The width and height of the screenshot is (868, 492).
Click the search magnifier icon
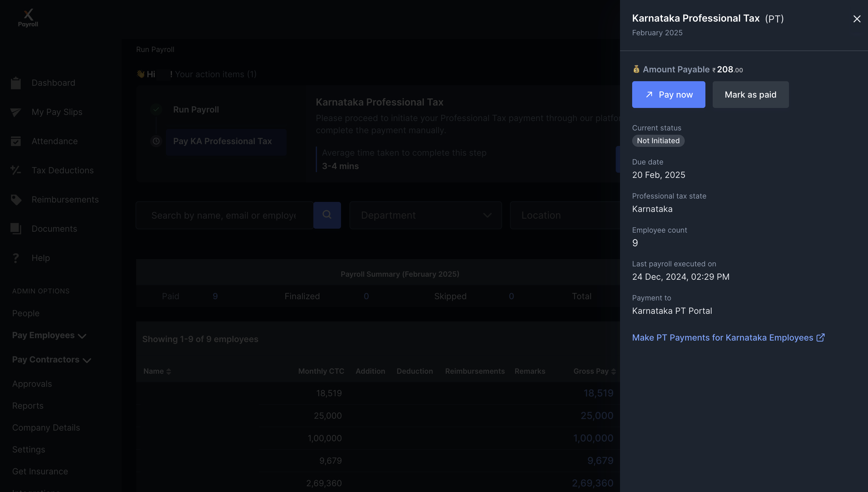click(x=327, y=215)
